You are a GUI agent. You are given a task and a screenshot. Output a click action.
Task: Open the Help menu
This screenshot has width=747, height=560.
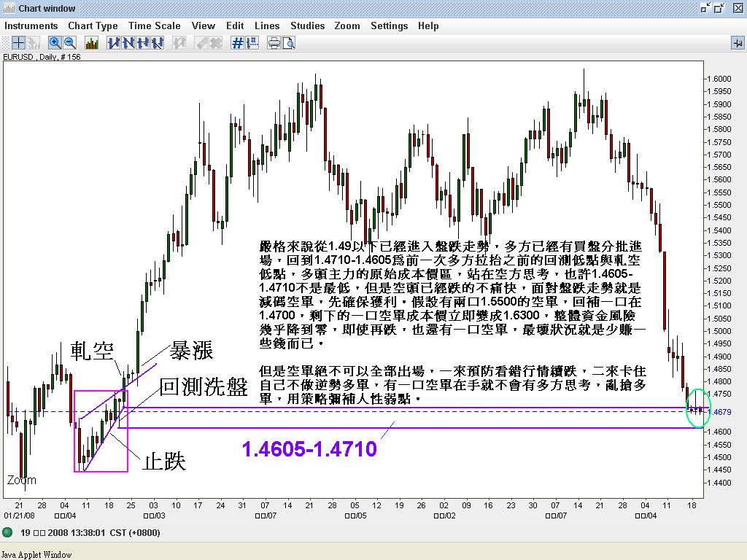[x=428, y=26]
